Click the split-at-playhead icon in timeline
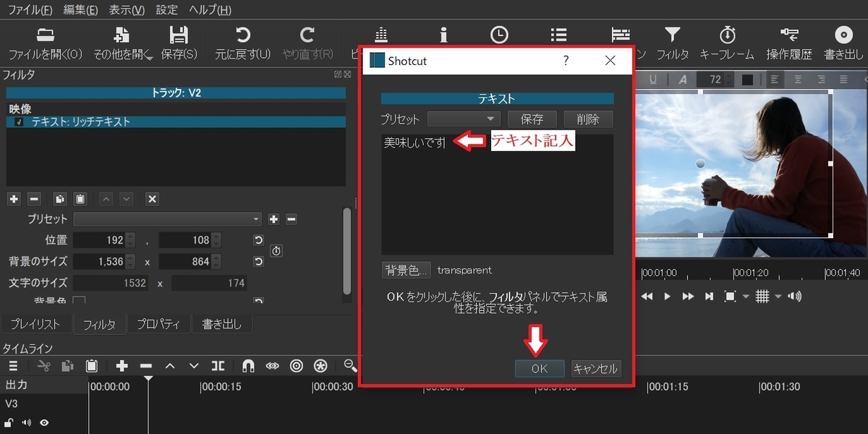The height and width of the screenshot is (434, 868). pyautogui.click(x=218, y=365)
